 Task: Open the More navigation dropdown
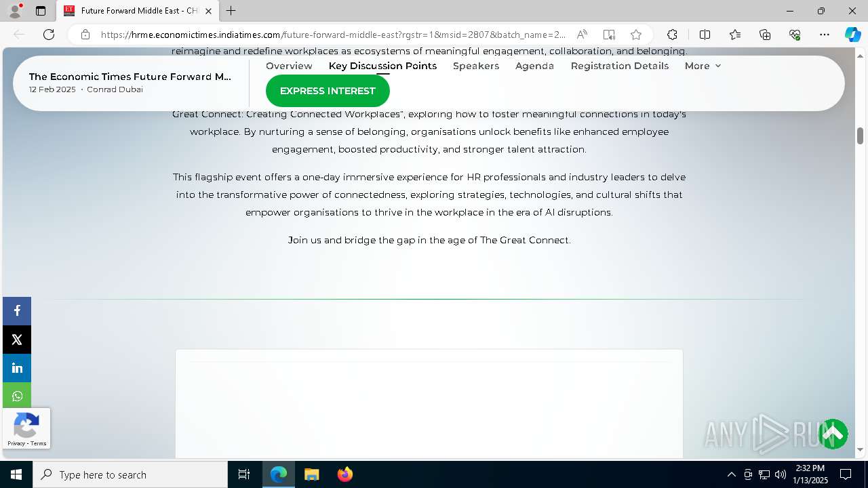pyautogui.click(x=703, y=66)
